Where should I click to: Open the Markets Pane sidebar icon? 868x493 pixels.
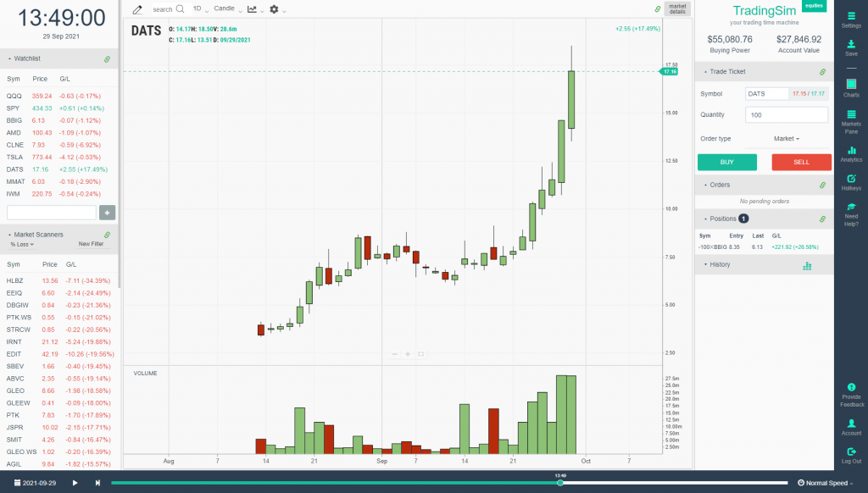[851, 116]
